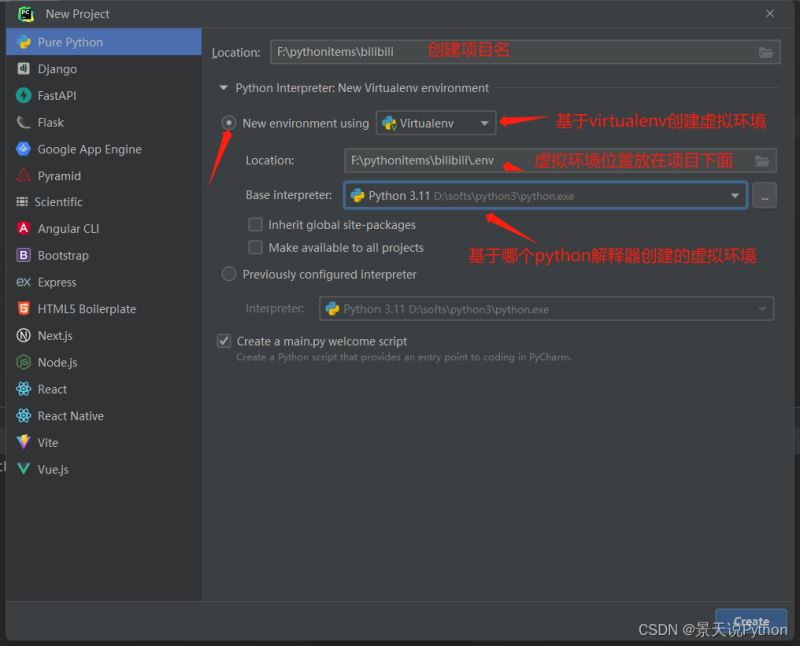Click the Node.js icon
The image size is (800, 646).
23,362
